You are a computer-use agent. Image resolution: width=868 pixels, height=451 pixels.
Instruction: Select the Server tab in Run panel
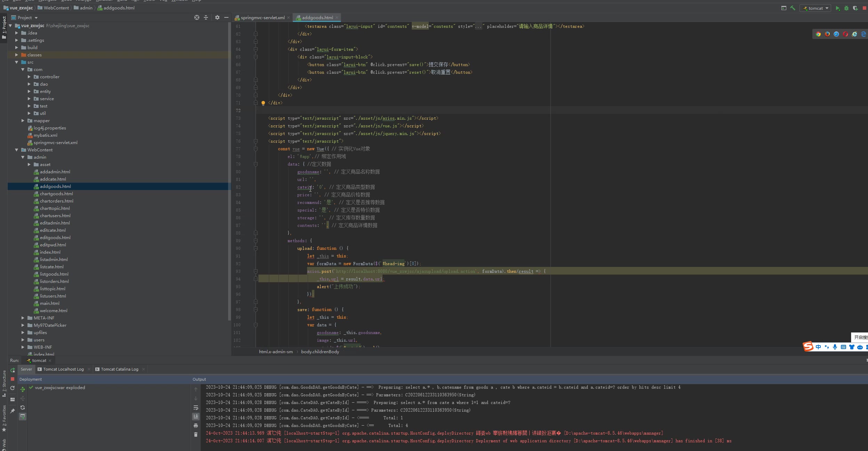tap(26, 369)
